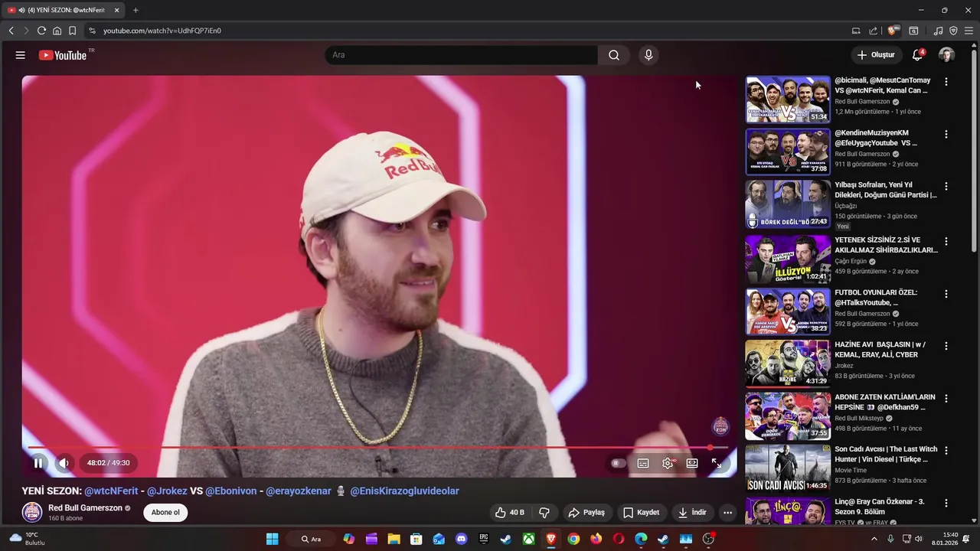
Task: Open options for FUTBOL OYUNLARI ÖZEL video
Action: (x=946, y=294)
